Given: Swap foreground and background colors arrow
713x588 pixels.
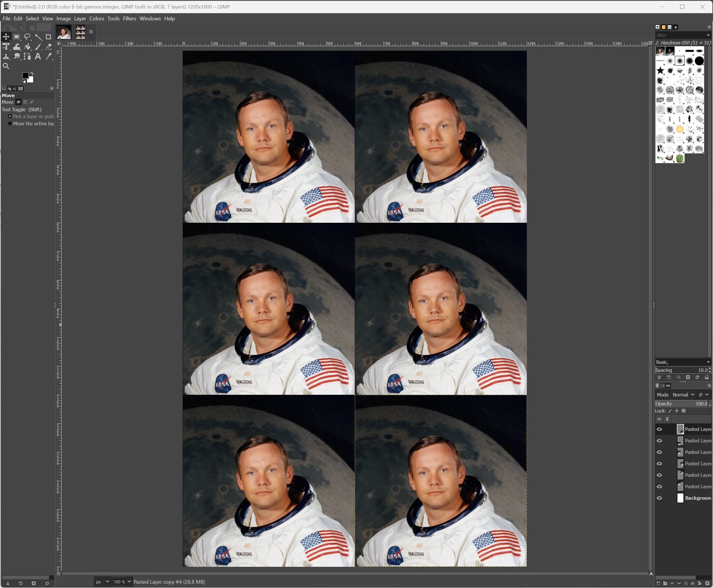Looking at the screenshot, I should [x=32, y=74].
